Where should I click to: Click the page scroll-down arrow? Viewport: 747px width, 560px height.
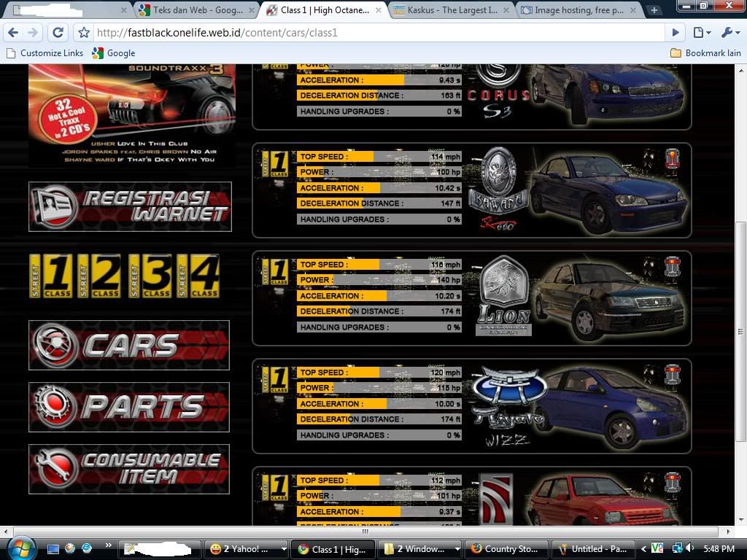click(741, 519)
